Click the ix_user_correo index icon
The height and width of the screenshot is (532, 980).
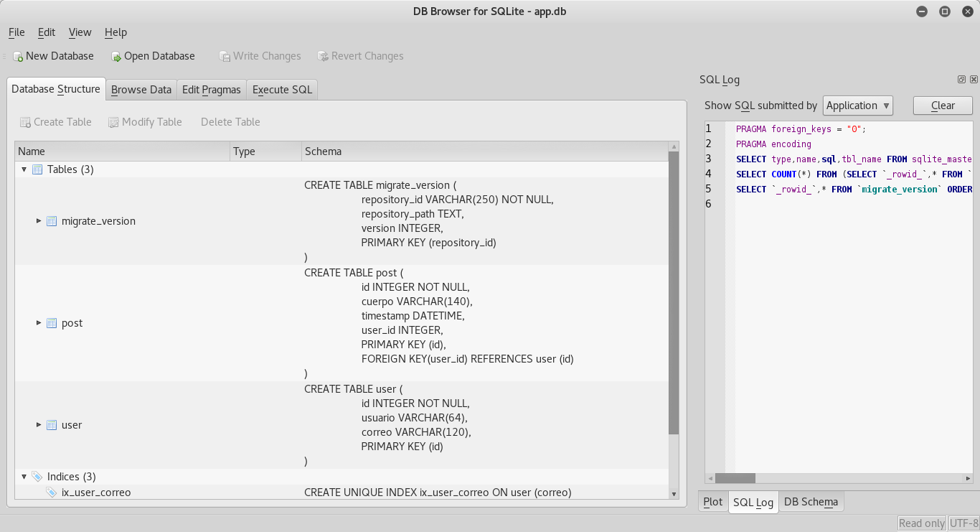coord(52,493)
